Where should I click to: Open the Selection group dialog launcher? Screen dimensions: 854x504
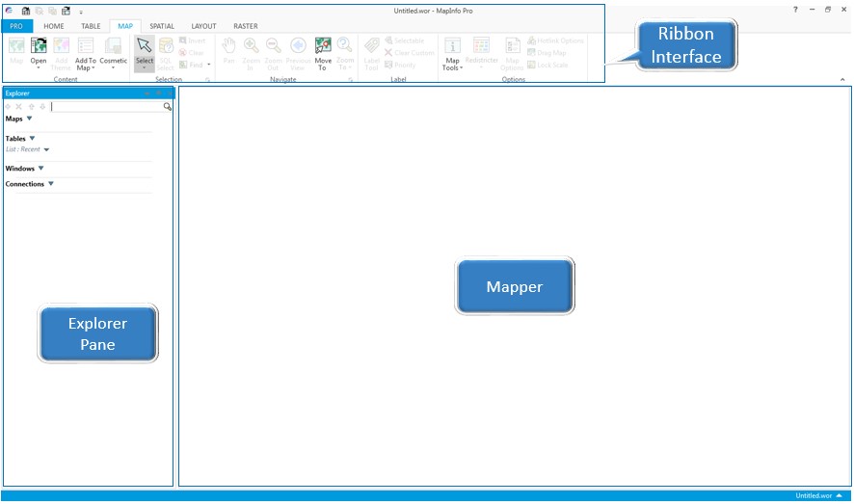point(207,80)
